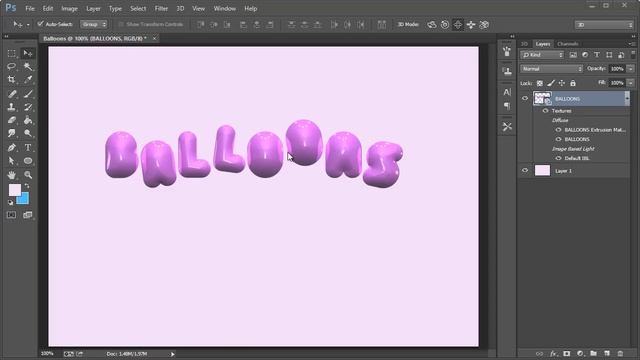Open the Filter menu
640x360 pixels.
(x=161, y=9)
